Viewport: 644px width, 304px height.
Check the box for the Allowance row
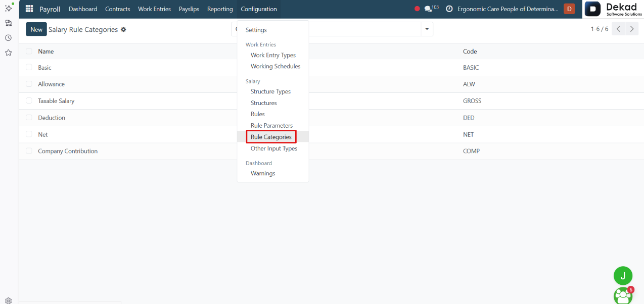tap(29, 84)
